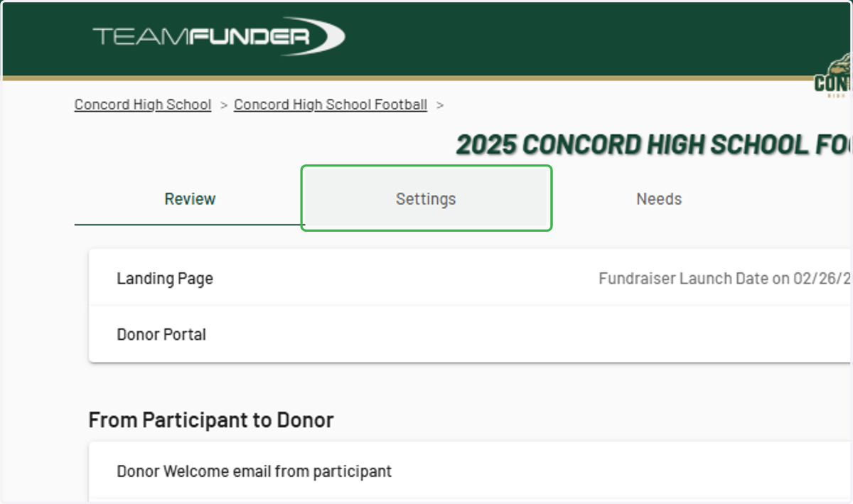853x504 pixels.
Task: Open the Concord High School breadcrumb link
Action: 143,104
